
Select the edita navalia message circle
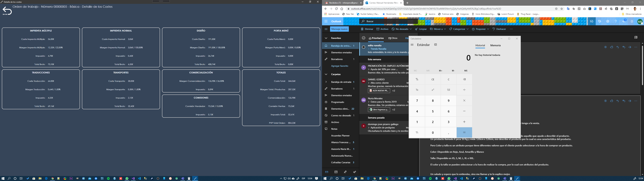[x=363, y=47]
